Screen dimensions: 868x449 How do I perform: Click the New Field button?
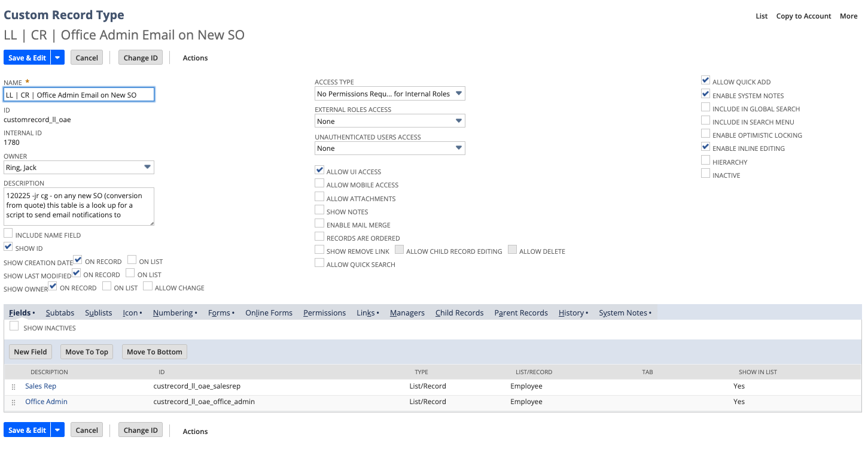31,351
